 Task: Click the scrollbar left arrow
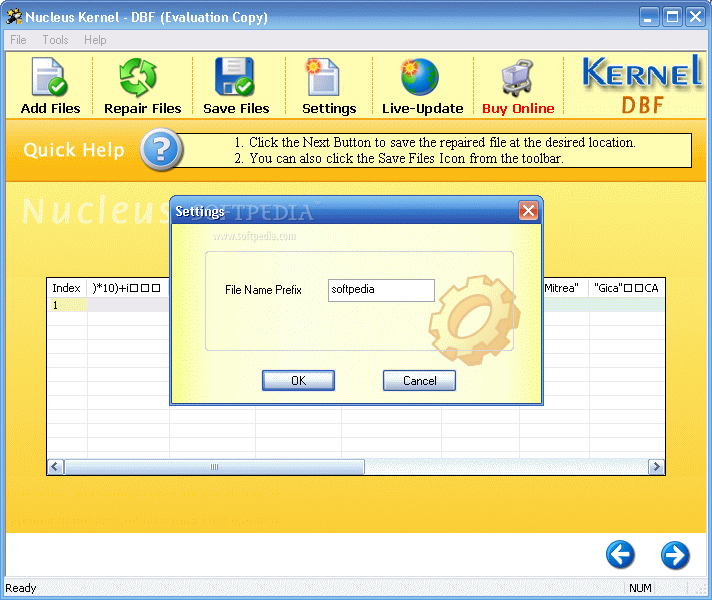55,466
